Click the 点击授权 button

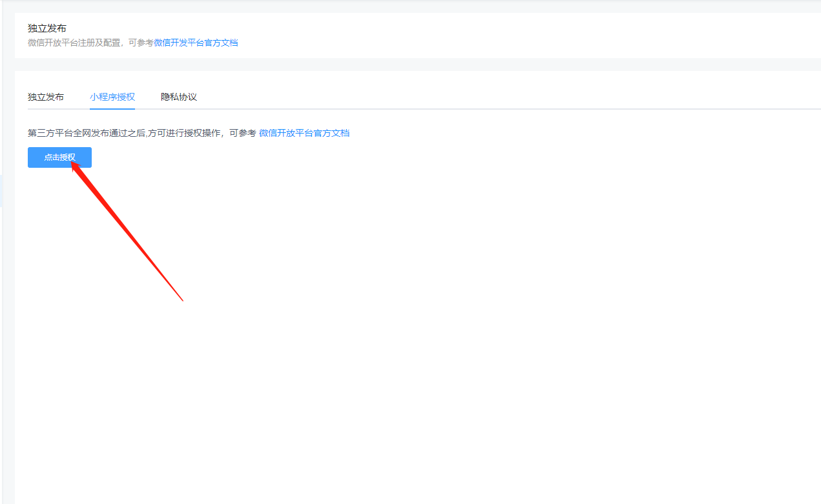pos(59,157)
